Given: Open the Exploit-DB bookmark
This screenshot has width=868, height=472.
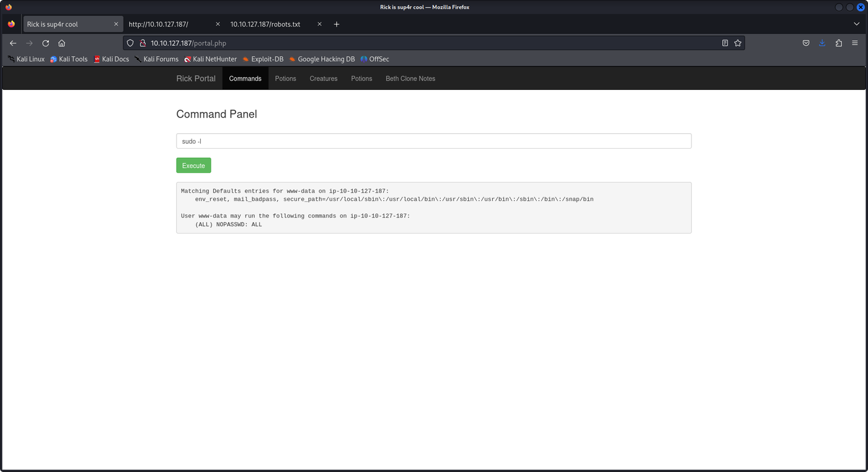Looking at the screenshot, I should (262, 59).
